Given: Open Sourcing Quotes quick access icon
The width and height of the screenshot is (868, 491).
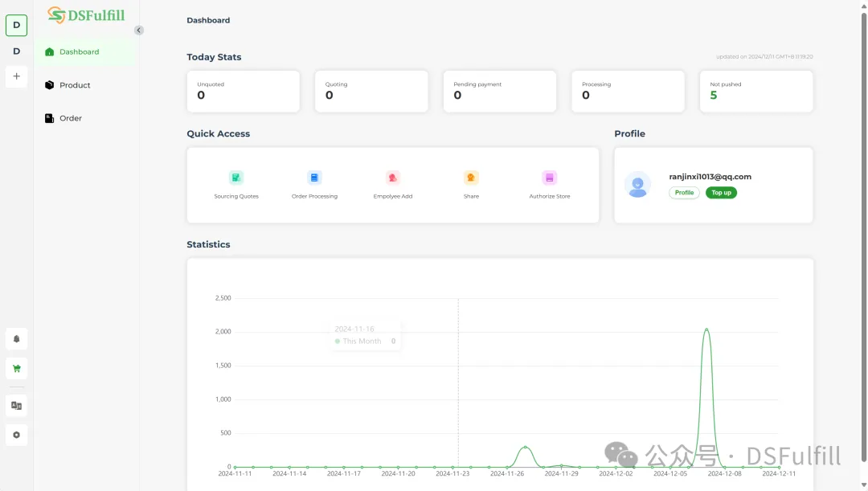Looking at the screenshot, I should pos(236,178).
